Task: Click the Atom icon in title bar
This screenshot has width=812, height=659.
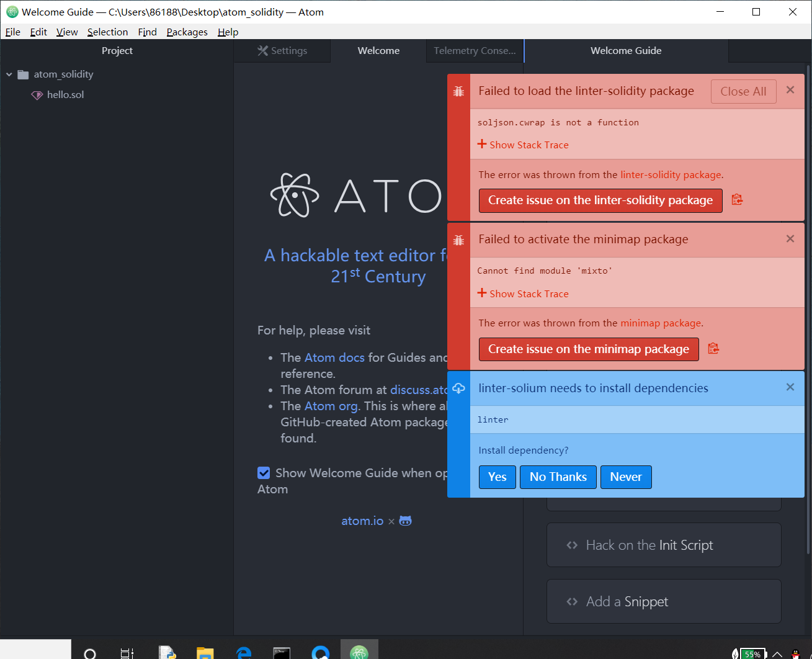Action: [x=12, y=12]
